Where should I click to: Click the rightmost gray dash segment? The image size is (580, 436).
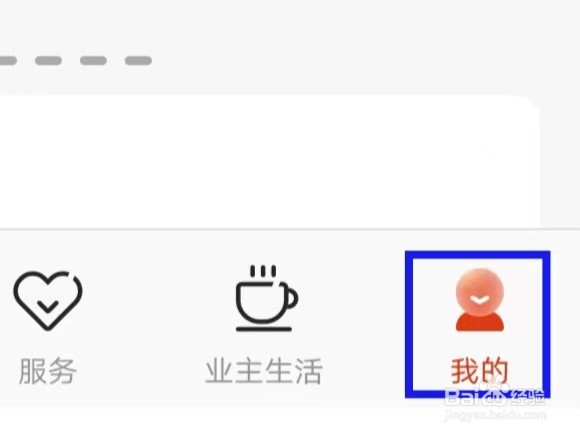[x=138, y=60]
